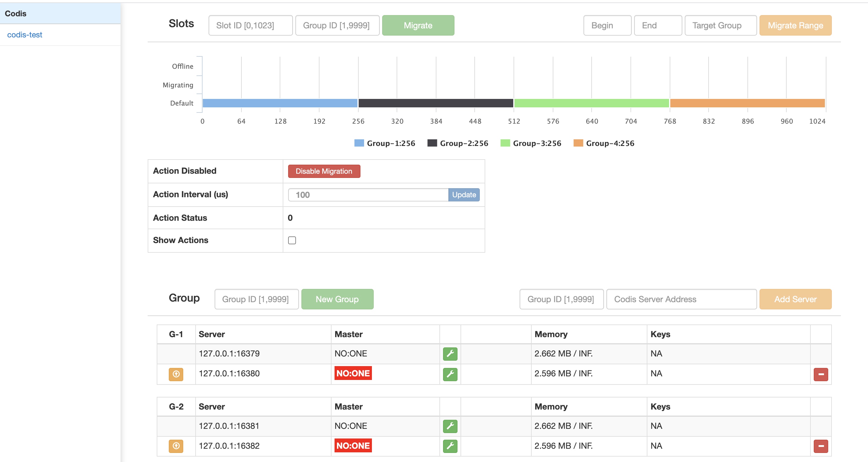Toggle Group-3:256 legend entry in chart
This screenshot has width=868, height=462.
click(531, 143)
